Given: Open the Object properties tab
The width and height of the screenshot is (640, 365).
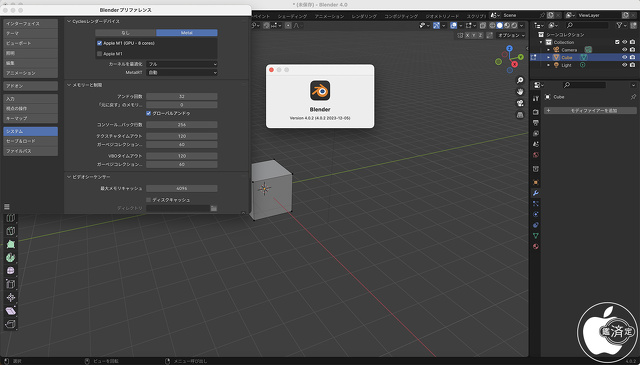Looking at the screenshot, I should (536, 182).
